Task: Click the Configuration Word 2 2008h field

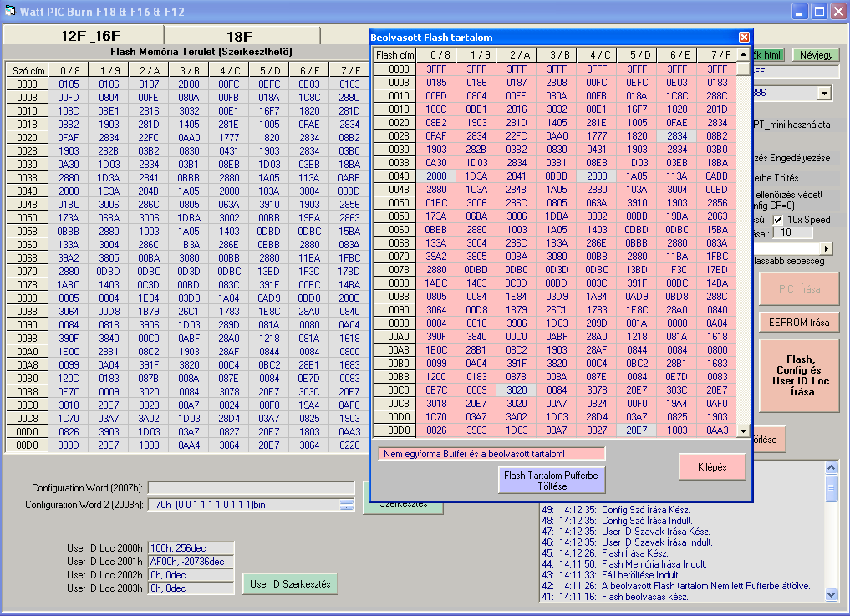Action: [x=244, y=505]
